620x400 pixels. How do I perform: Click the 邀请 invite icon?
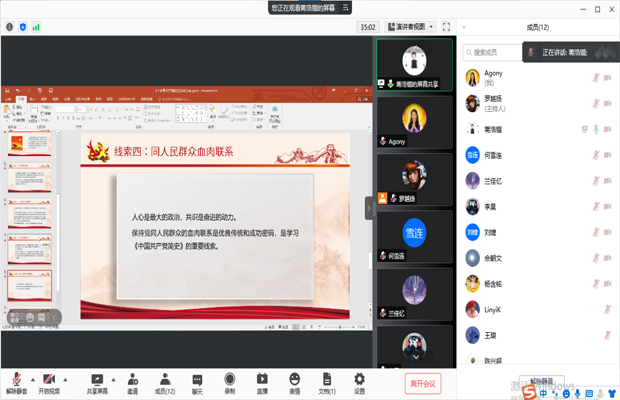pos(132,379)
